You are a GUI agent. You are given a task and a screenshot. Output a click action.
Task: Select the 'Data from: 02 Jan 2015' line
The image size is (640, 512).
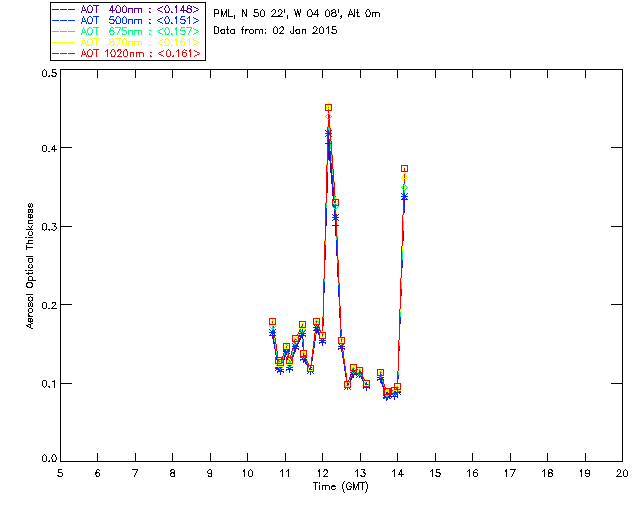pyautogui.click(x=275, y=30)
